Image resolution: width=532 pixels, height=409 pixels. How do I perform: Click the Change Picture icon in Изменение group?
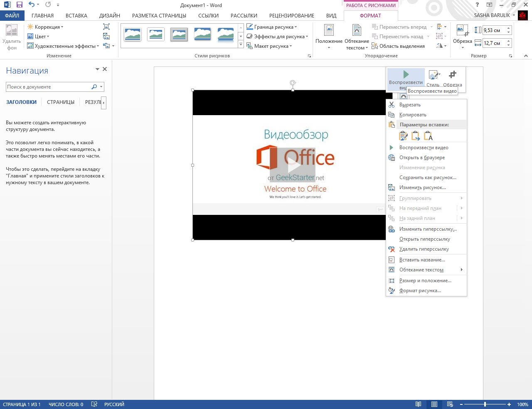coord(106,37)
